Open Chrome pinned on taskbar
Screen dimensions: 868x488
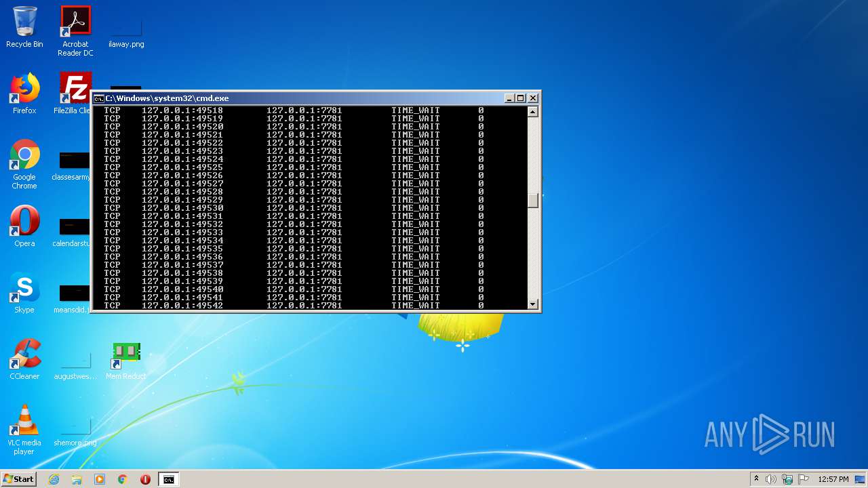point(123,479)
